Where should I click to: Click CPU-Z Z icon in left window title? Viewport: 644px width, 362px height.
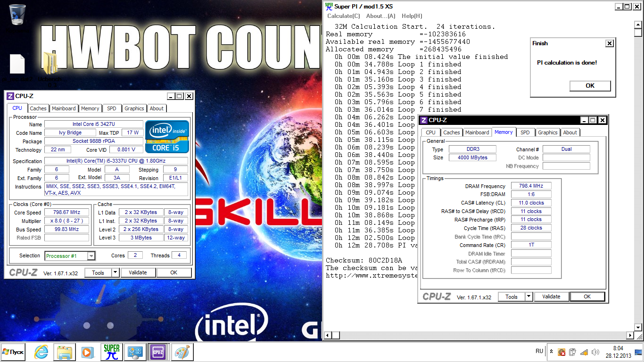click(10, 96)
